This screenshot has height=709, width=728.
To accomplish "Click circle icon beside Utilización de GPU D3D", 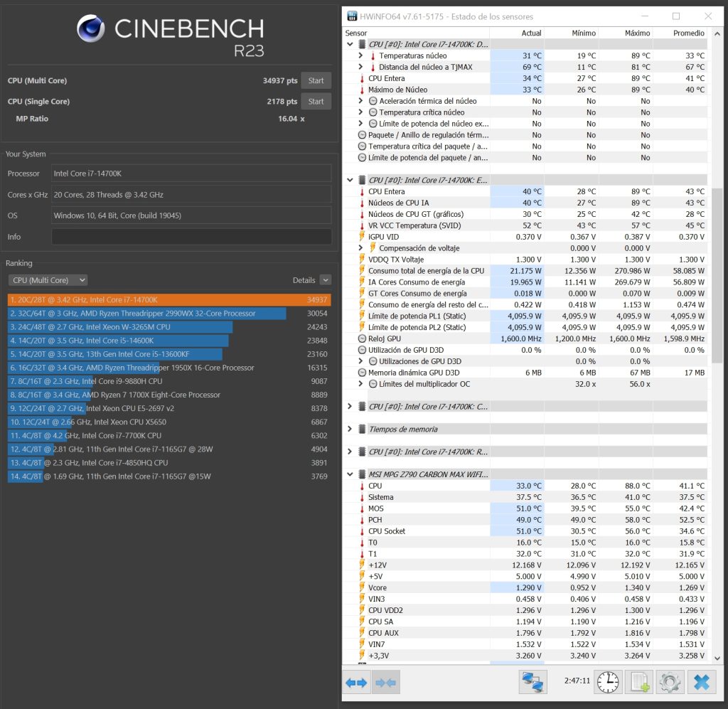I will 362,350.
